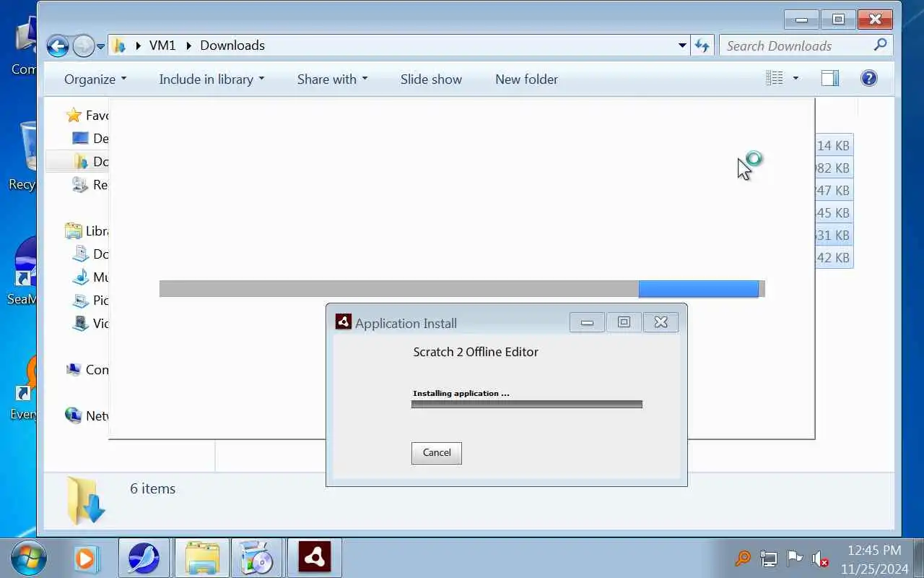
Task: Cancel the Scratch 2 installation
Action: [x=436, y=453]
